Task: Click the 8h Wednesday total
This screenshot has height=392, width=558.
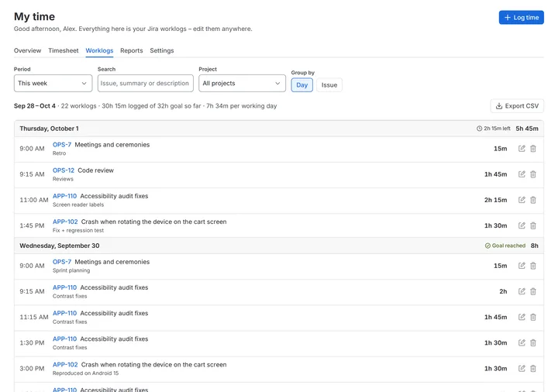Action: point(535,246)
